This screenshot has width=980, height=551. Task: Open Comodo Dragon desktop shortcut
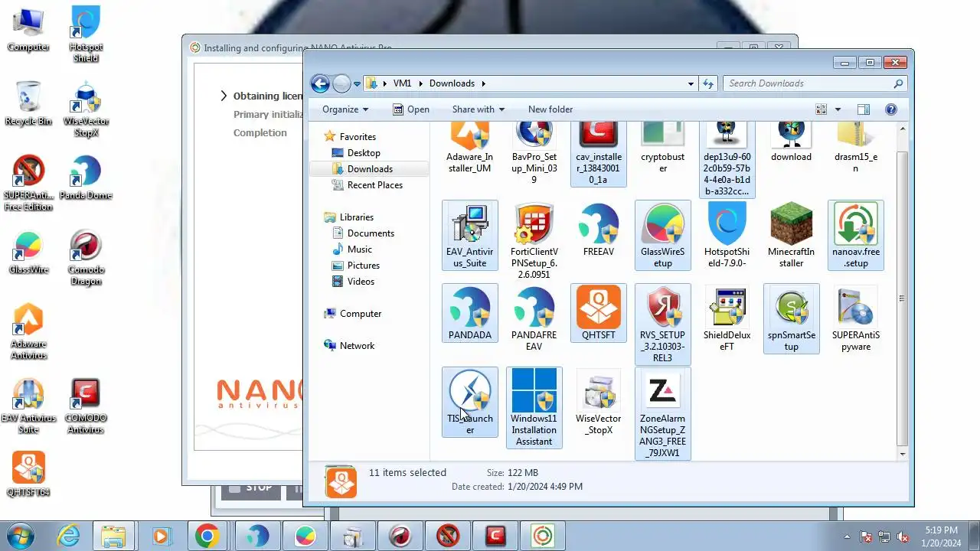[86, 257]
